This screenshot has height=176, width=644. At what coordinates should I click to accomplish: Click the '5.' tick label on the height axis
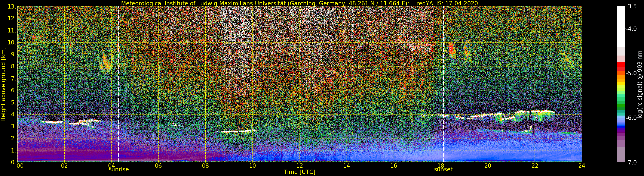pos(13,102)
